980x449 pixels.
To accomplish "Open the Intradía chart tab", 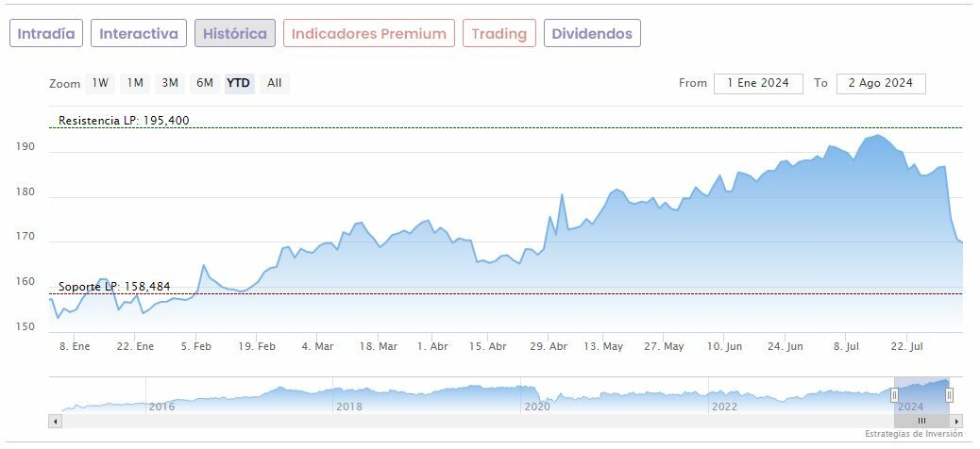I will [x=46, y=34].
